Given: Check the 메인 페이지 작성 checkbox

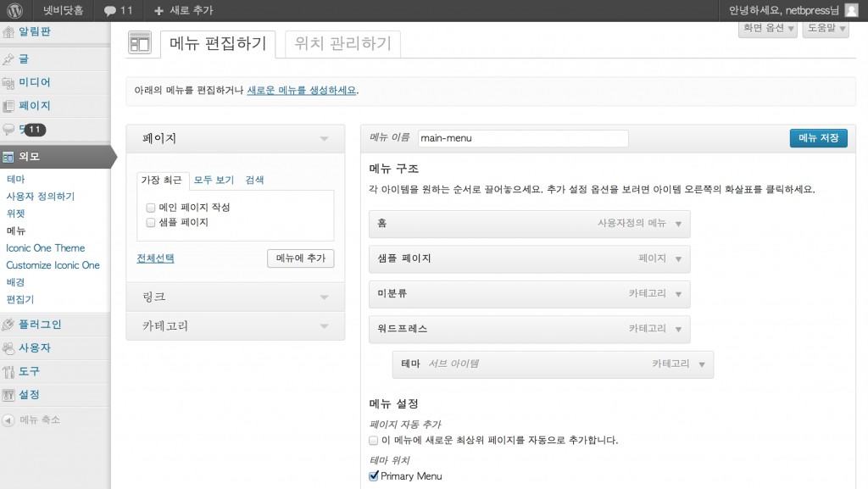Looking at the screenshot, I should (x=151, y=208).
